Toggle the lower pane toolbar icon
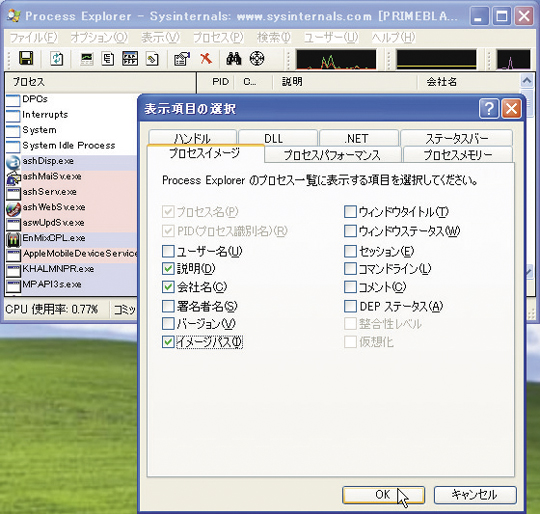The height and width of the screenshot is (514, 540). click(130, 59)
